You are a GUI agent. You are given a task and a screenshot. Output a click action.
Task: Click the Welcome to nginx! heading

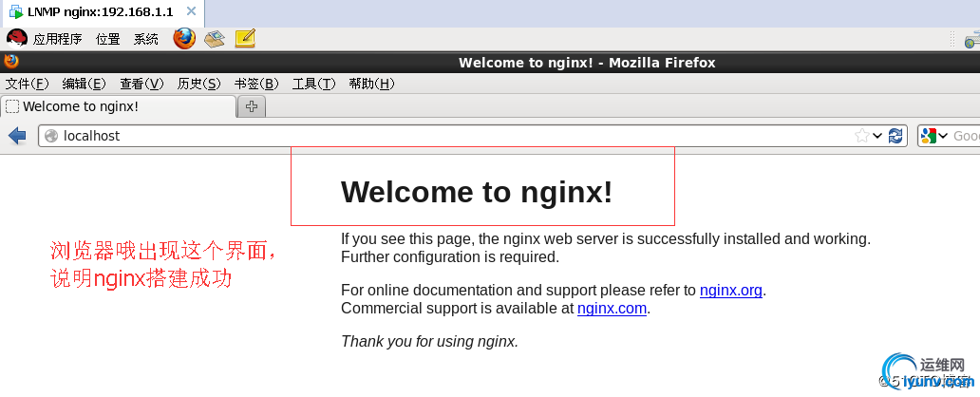point(477,191)
